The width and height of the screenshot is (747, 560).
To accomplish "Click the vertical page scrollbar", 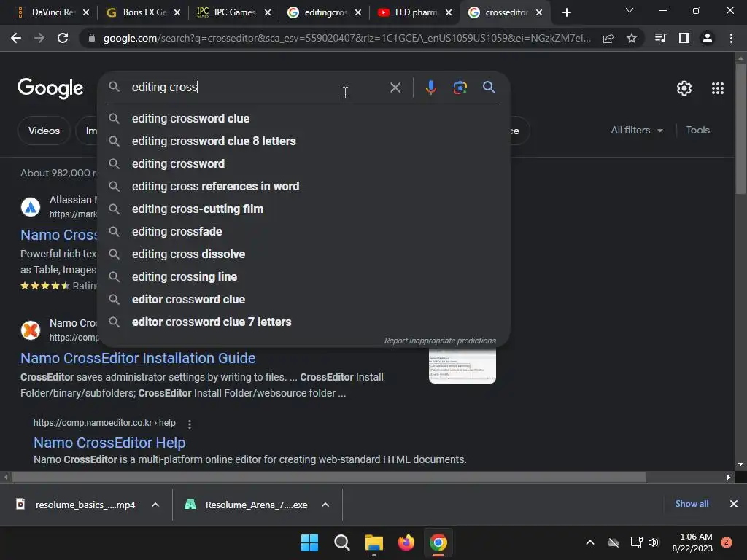I will 740,128.
